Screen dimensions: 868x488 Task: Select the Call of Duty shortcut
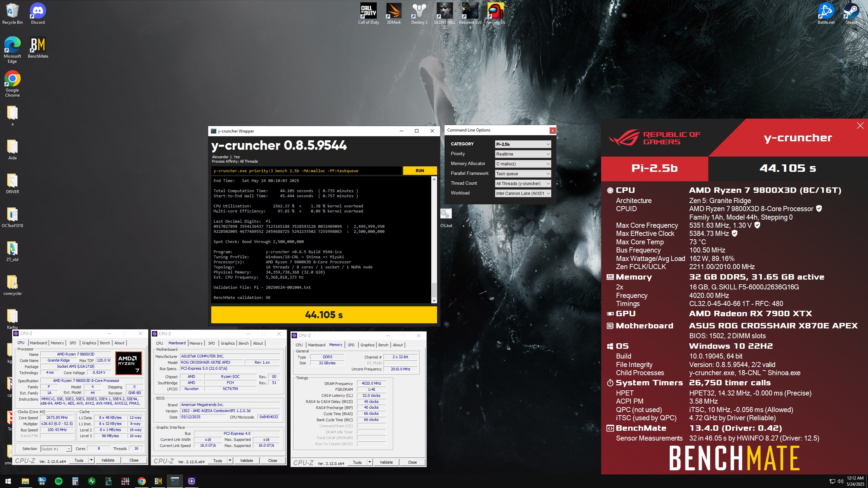coord(369,14)
